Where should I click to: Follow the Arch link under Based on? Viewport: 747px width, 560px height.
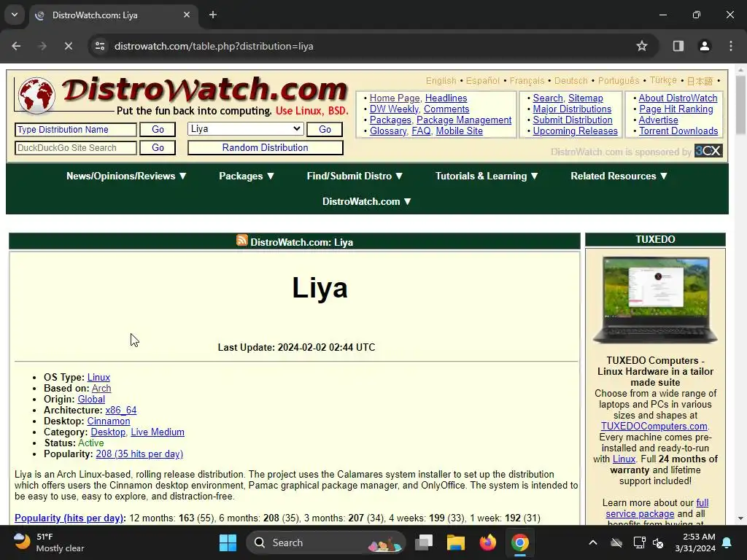101,388
